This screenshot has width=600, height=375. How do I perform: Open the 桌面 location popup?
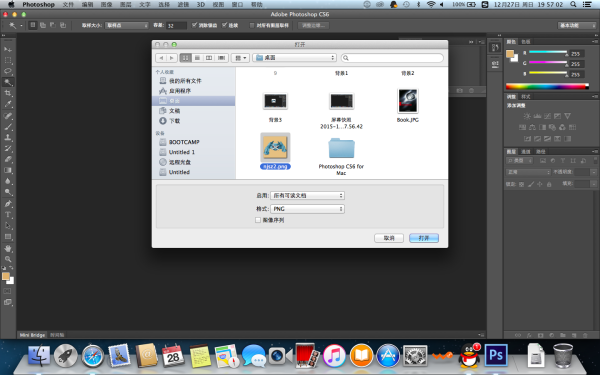[x=294, y=58]
